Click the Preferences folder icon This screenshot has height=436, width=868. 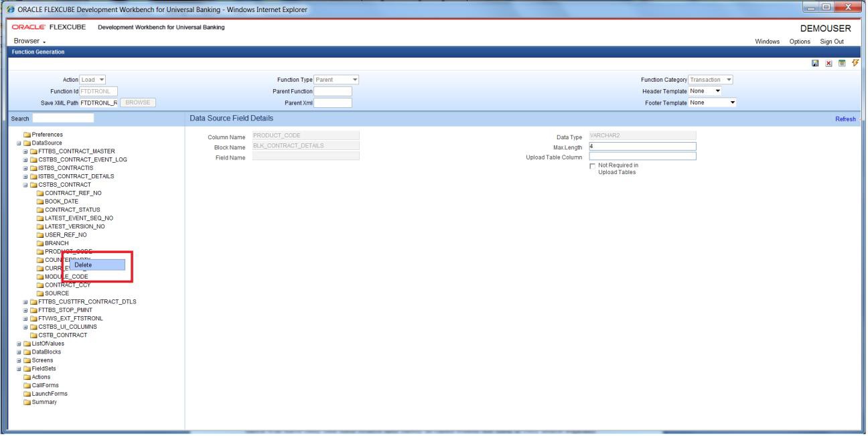[25, 135]
